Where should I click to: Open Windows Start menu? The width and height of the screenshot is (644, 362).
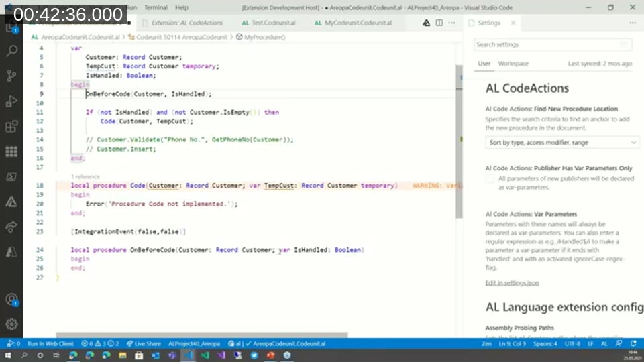(8, 355)
